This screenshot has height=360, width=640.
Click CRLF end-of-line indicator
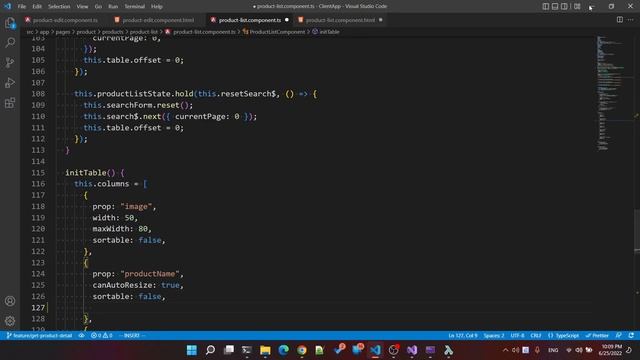click(536, 336)
